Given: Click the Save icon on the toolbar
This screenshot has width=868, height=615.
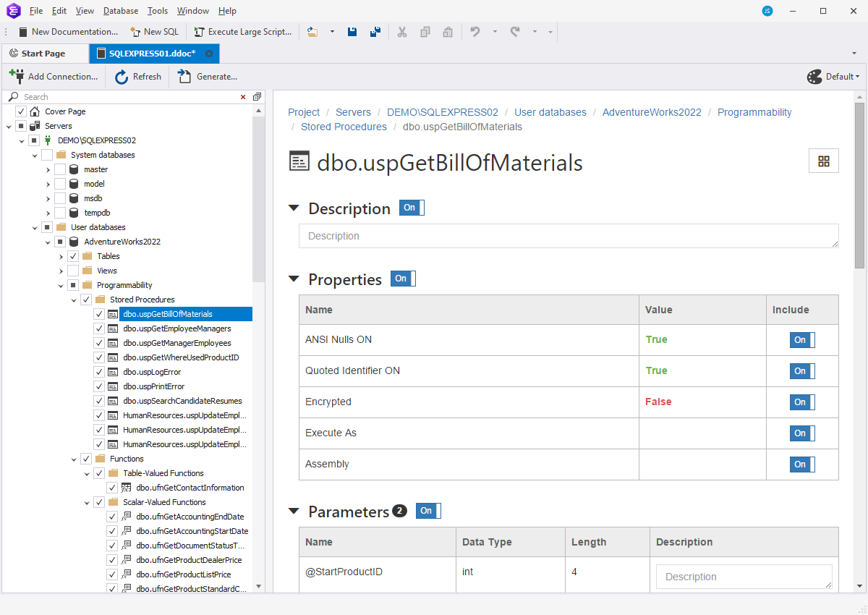Looking at the screenshot, I should pos(352,31).
